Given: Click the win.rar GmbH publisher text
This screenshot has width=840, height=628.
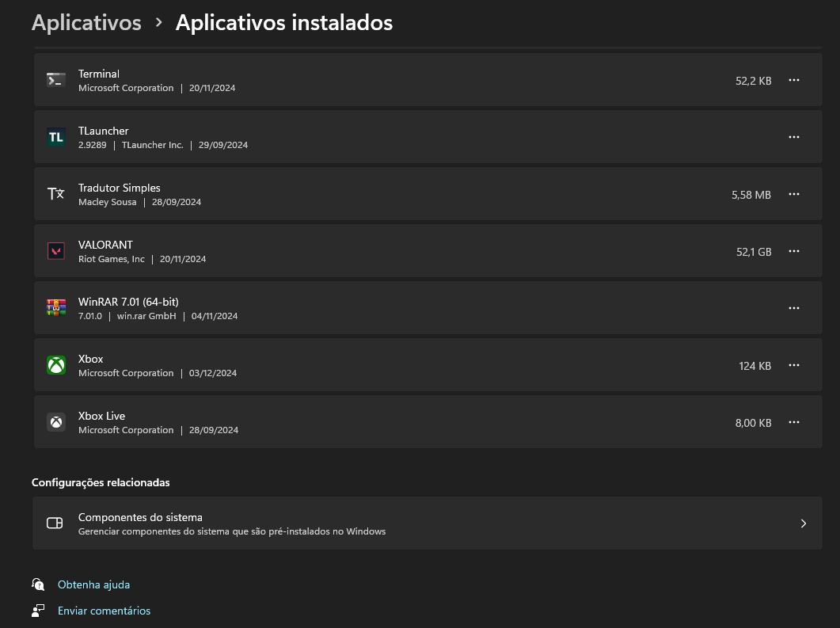Looking at the screenshot, I should (x=146, y=316).
